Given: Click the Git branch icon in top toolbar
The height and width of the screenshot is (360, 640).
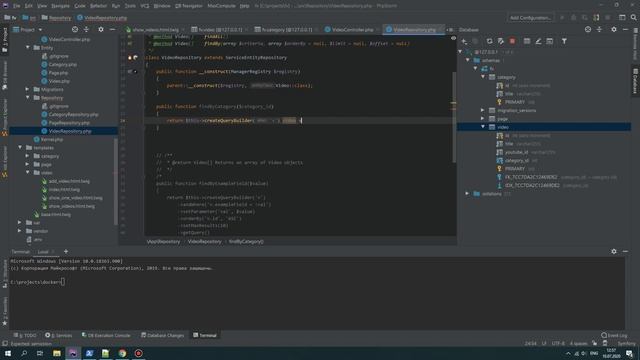Looking at the screenshot, I should tap(596, 18).
